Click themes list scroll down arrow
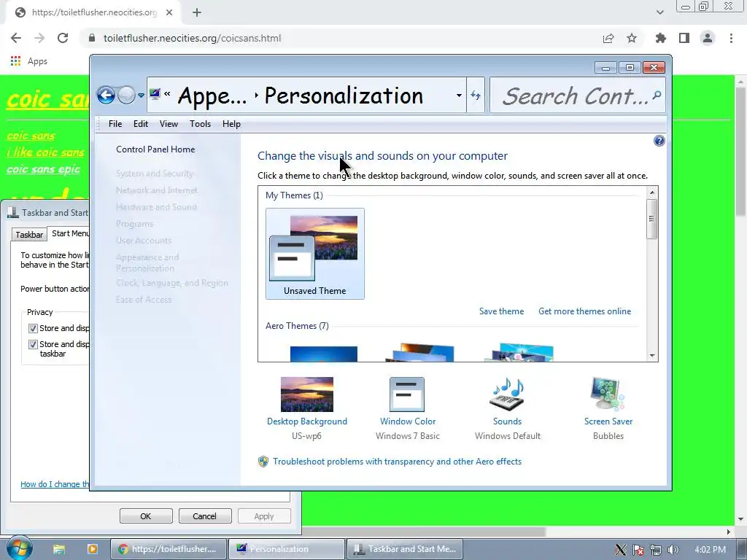The image size is (747, 560). coord(652,355)
